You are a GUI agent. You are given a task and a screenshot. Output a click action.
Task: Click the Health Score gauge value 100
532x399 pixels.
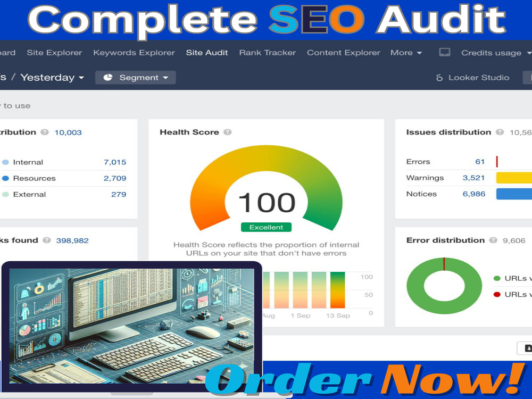[267, 203]
